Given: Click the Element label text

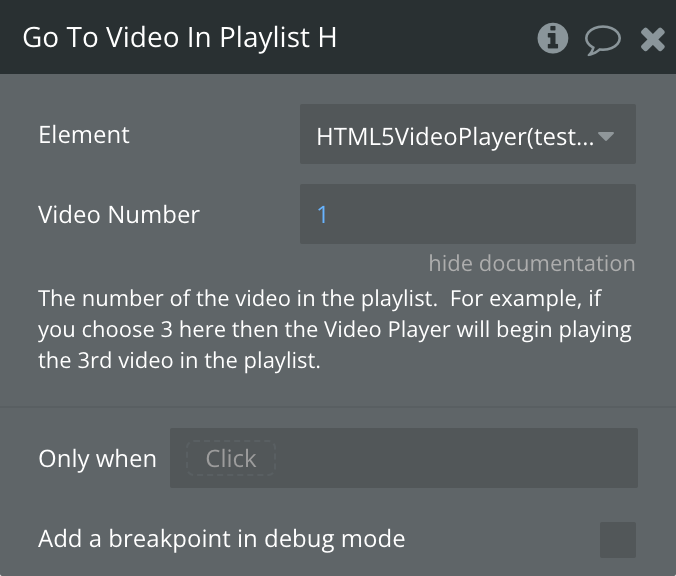Looking at the screenshot, I should (x=84, y=135).
